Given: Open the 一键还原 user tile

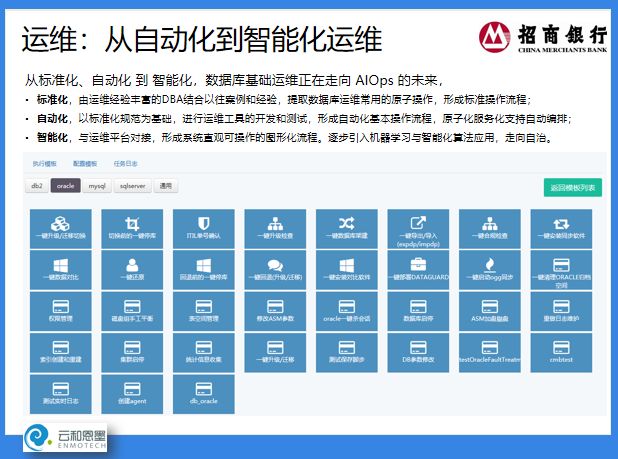Looking at the screenshot, I should pos(131,268).
